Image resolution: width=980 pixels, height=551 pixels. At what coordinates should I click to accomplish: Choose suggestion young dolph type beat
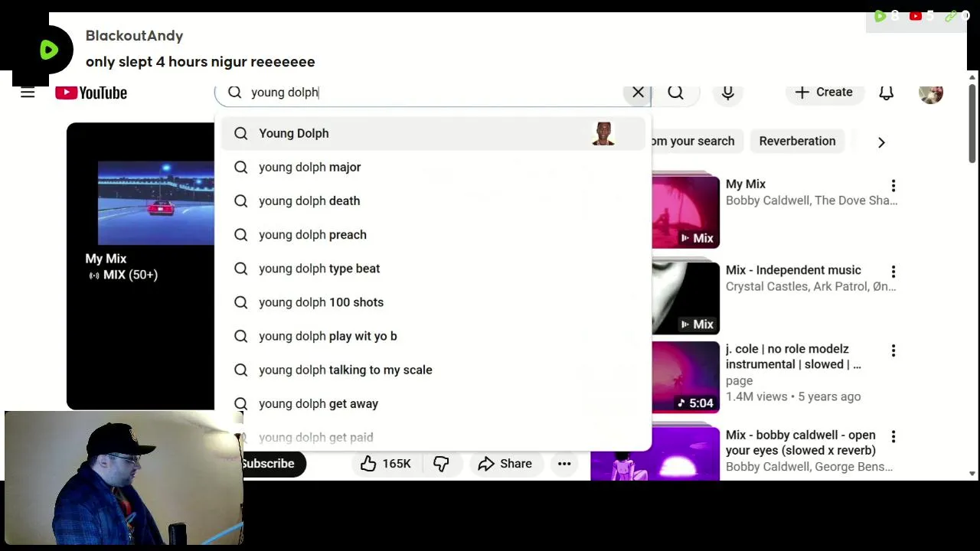(x=433, y=269)
